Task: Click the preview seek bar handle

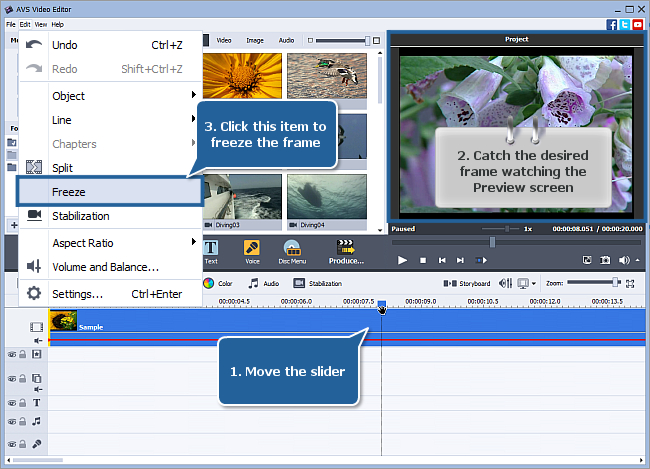Action: tap(492, 242)
